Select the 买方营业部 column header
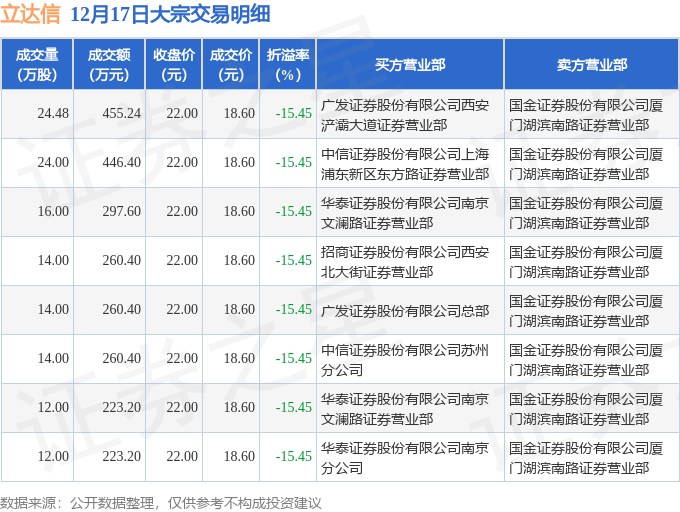The width and height of the screenshot is (680, 512). (x=410, y=65)
